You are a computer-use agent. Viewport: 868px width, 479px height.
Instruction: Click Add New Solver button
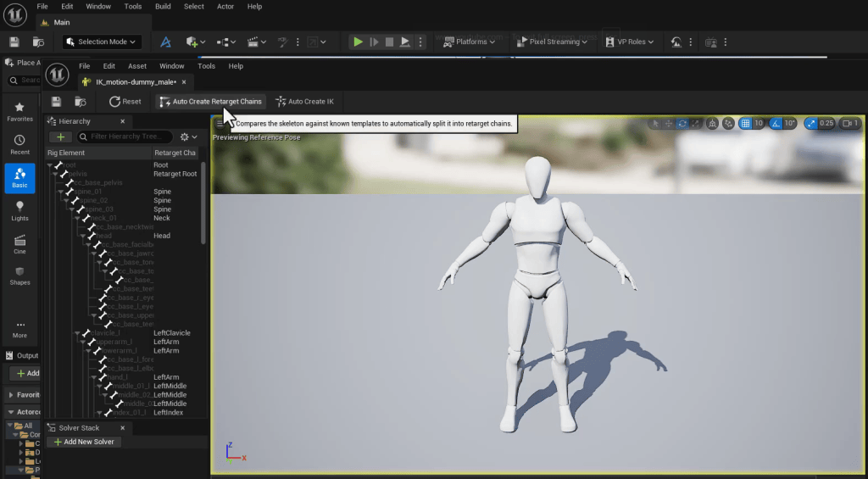pos(84,442)
